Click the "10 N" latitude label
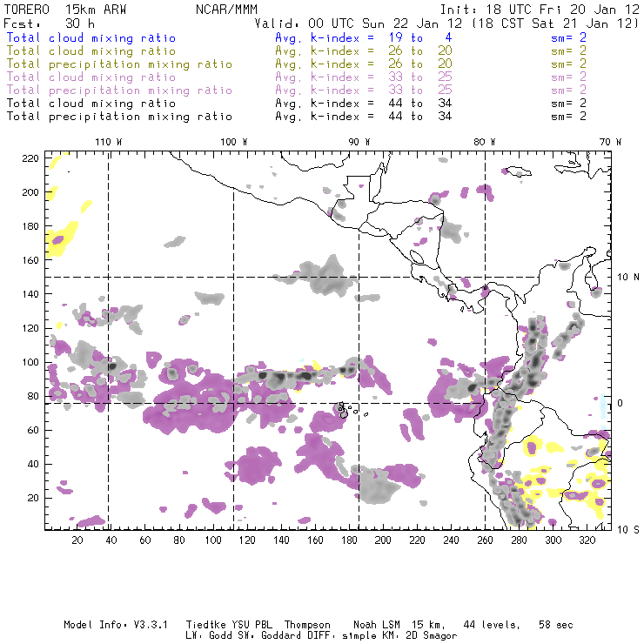Image resolution: width=644 pixels, height=644 pixels. click(628, 278)
